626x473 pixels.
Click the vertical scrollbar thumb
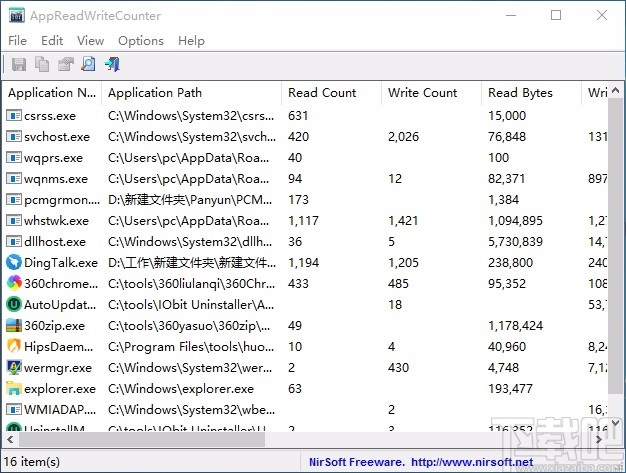(x=615, y=245)
